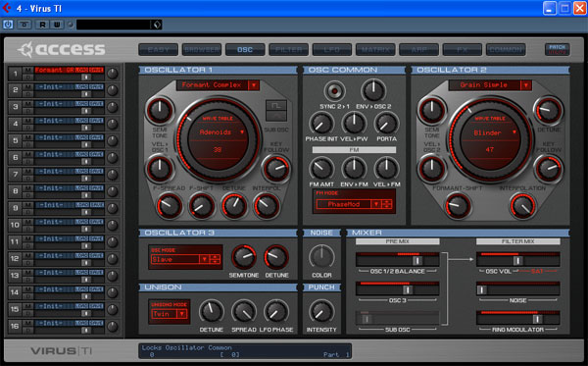Click Save button on part 4 Init
This screenshot has height=366, width=588.
pos(96,121)
